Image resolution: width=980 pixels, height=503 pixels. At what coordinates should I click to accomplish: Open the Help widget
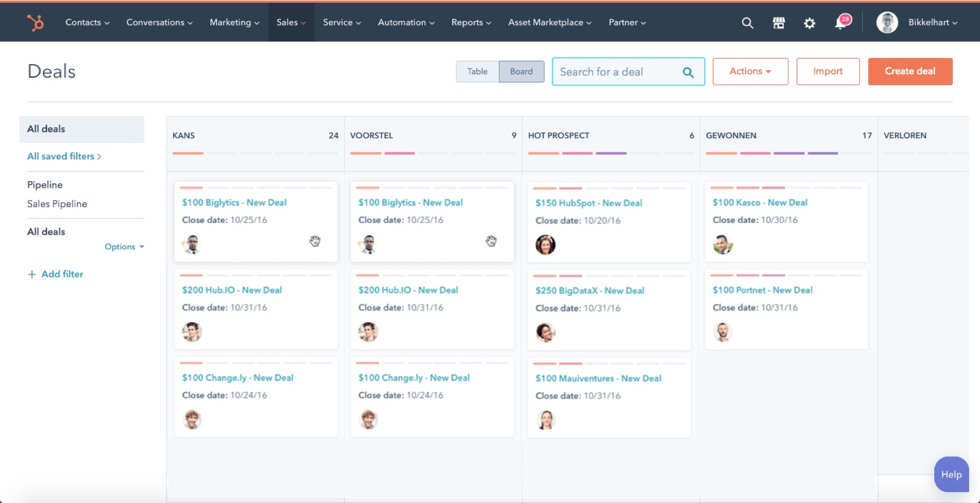point(951,475)
